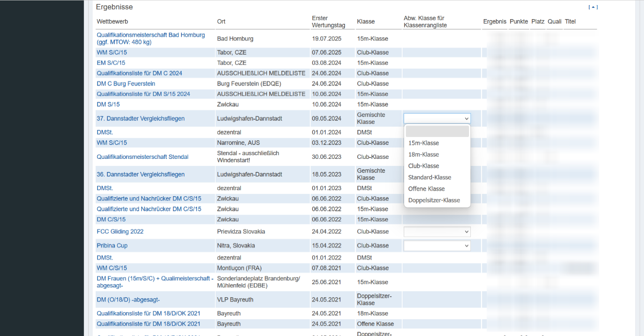Select the blank option at the top of the dropdown list

(x=437, y=131)
